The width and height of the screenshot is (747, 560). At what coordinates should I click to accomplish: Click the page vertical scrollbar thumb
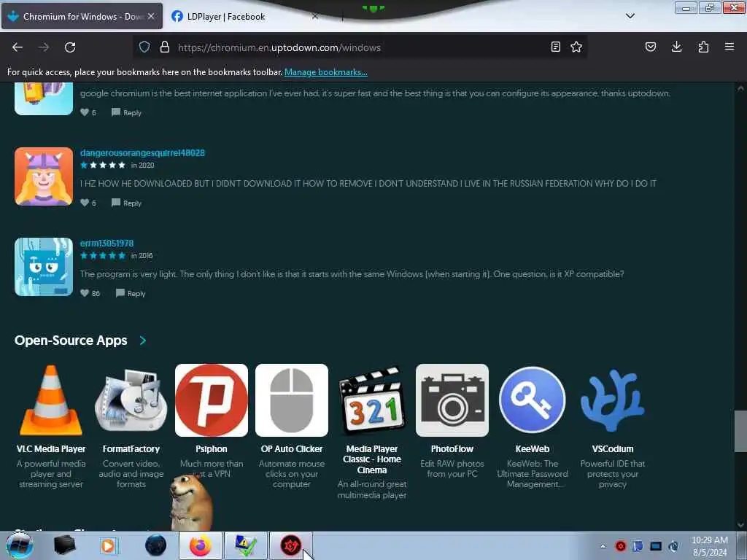coord(740,431)
